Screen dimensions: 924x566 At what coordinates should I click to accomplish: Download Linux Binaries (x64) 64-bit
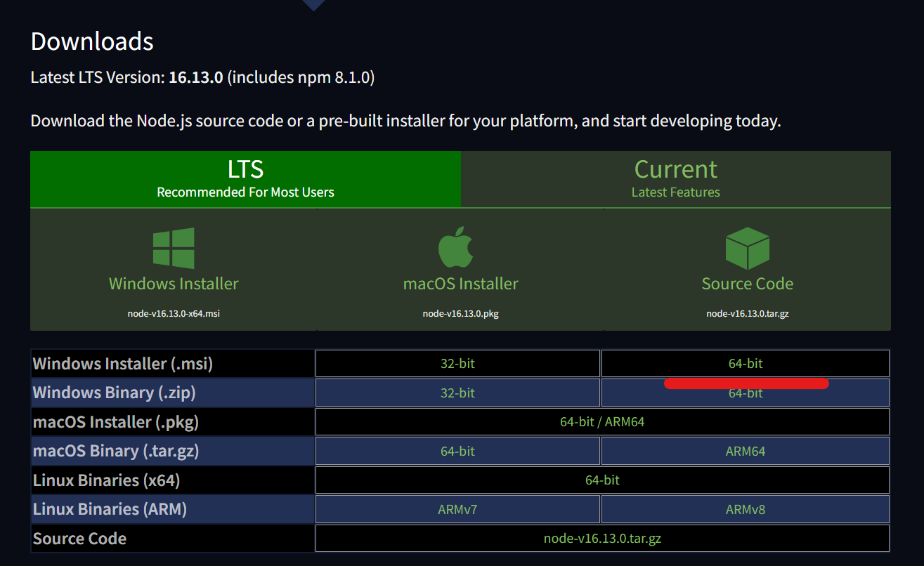coord(602,480)
